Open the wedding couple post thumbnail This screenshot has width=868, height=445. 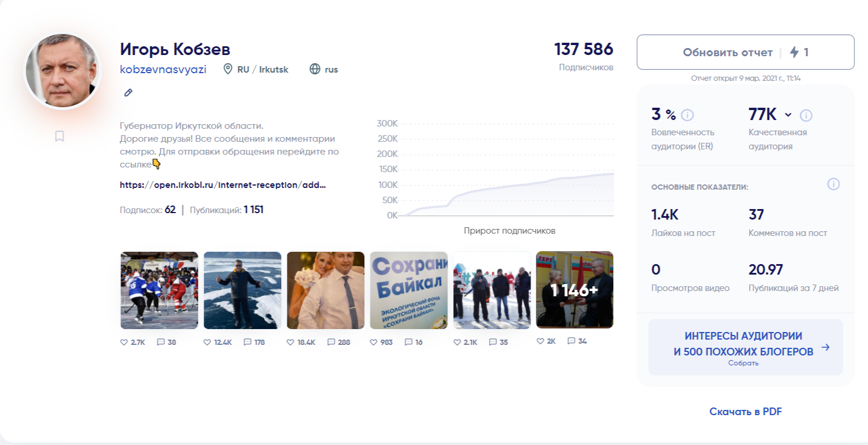pos(326,290)
